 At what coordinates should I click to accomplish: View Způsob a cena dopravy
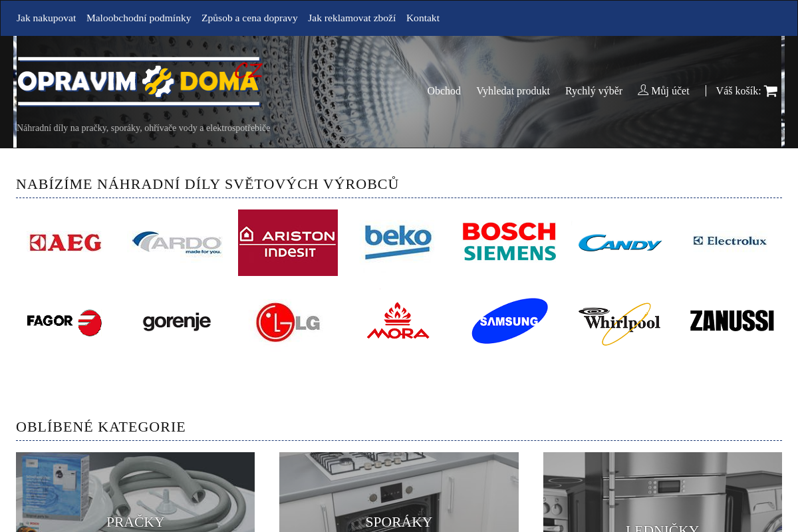tap(249, 18)
